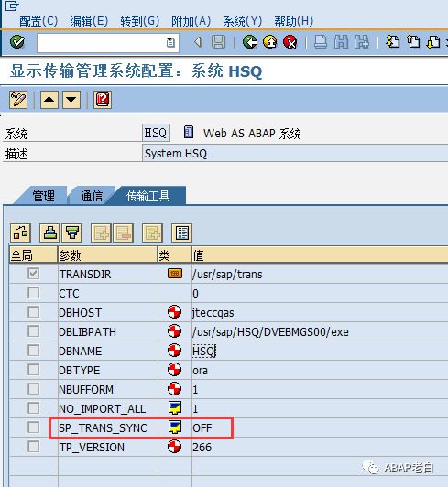Open the 帮助(H) menu

click(293, 21)
